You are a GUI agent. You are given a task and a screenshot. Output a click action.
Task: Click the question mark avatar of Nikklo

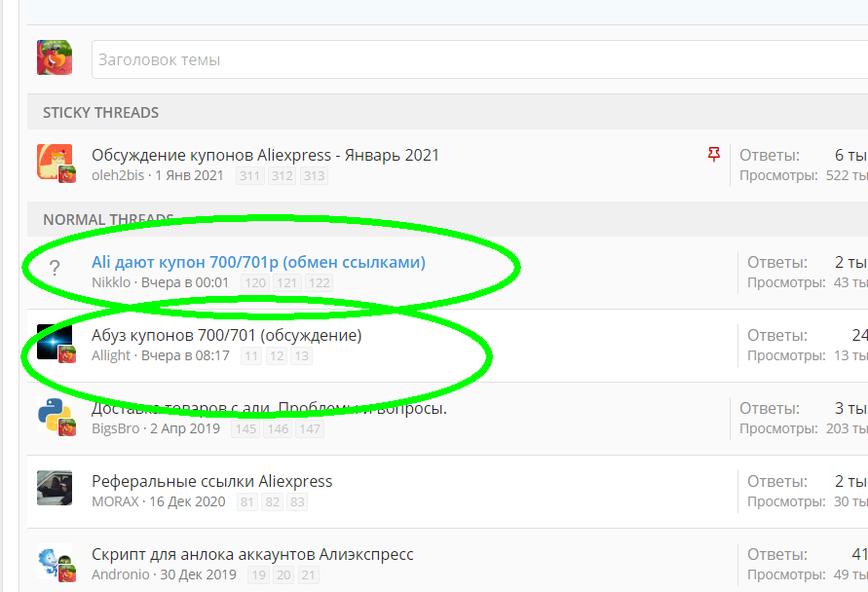coord(55,269)
